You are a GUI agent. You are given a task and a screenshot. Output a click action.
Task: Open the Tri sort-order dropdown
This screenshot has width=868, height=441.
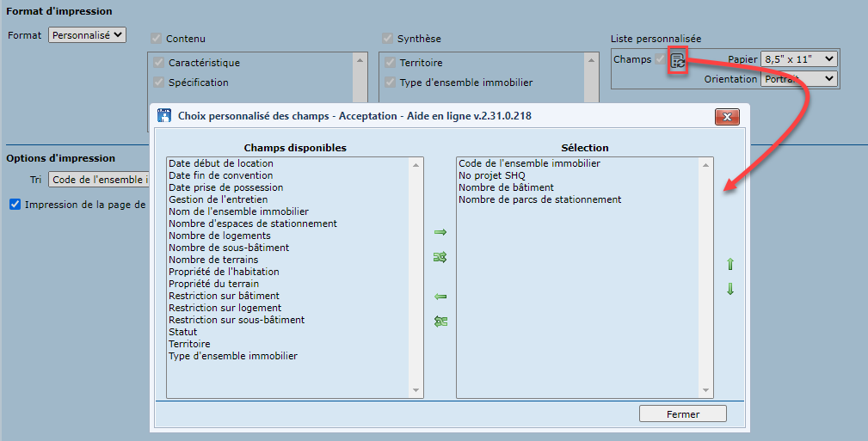pos(99,180)
